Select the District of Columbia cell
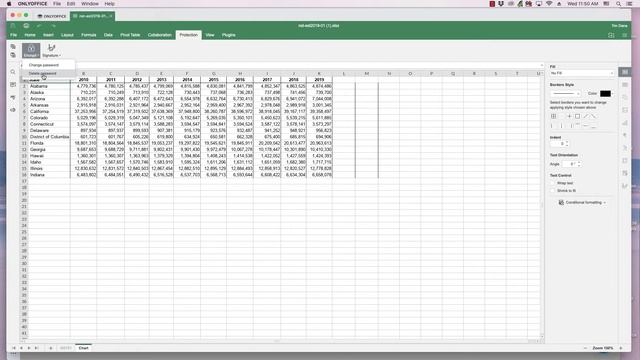This screenshot has width=640, height=360. [x=49, y=137]
